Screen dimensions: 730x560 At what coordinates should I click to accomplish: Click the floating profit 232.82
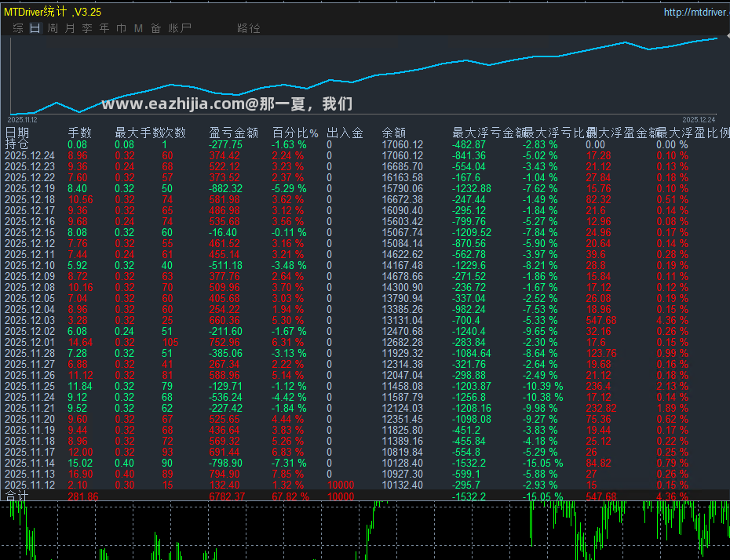601,409
